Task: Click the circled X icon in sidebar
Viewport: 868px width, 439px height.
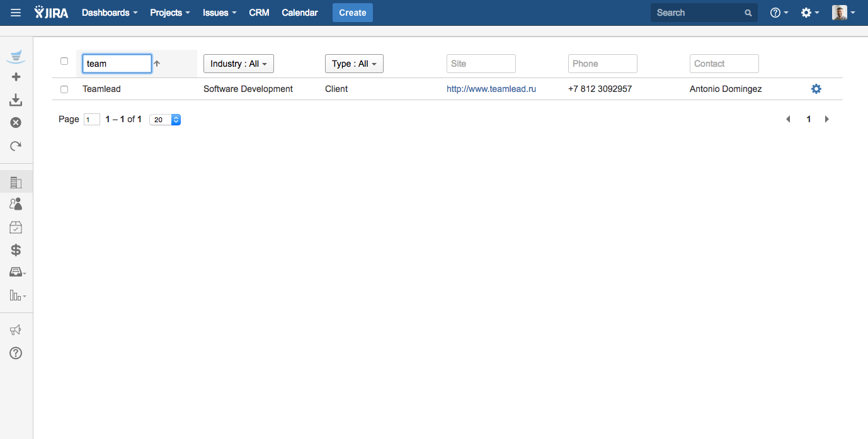Action: click(x=16, y=123)
